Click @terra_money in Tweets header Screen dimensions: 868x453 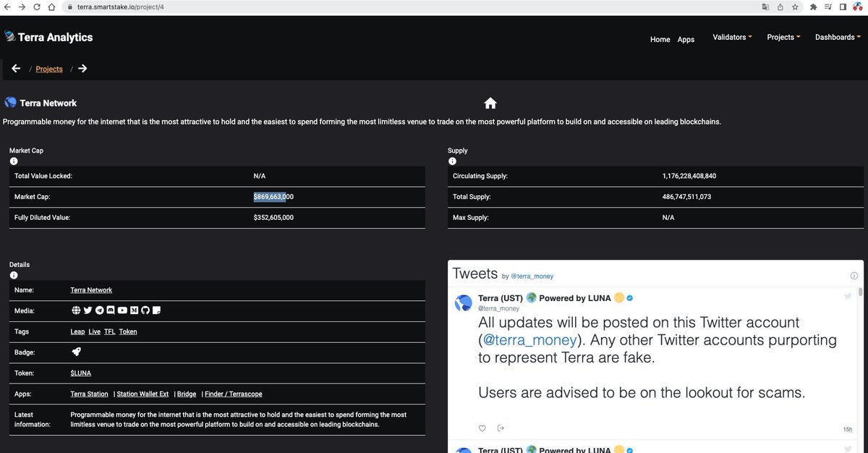point(532,276)
